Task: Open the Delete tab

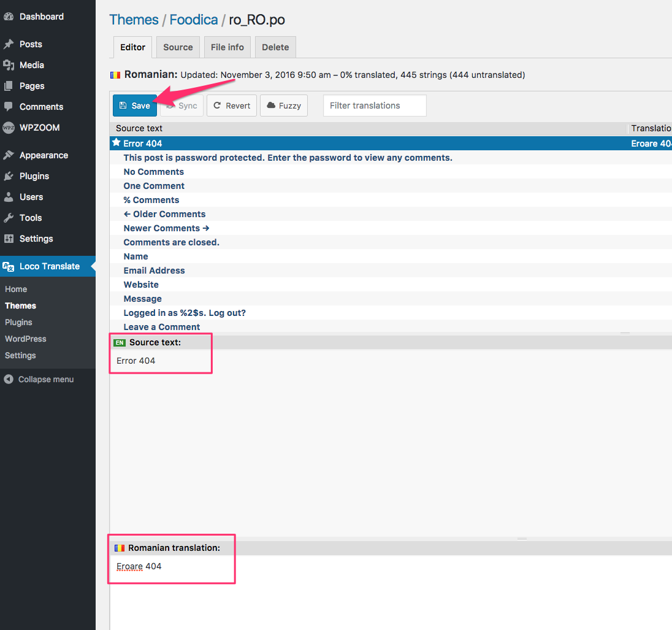Action: [x=275, y=47]
